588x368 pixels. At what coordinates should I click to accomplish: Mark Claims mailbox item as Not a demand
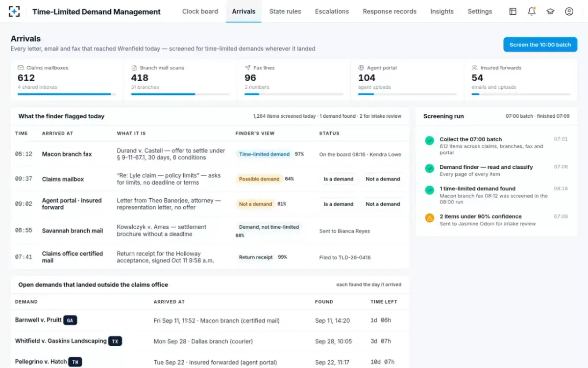(383, 179)
